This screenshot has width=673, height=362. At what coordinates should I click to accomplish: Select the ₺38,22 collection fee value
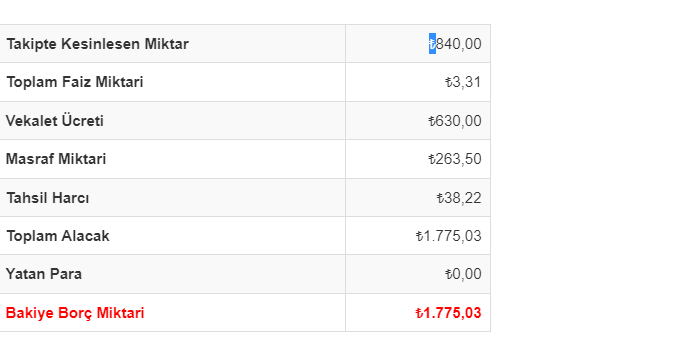pos(459,198)
